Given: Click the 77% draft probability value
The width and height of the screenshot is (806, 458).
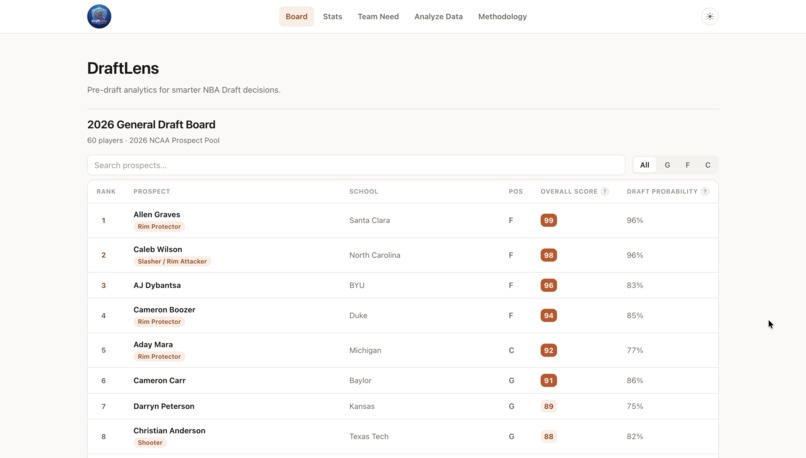Looking at the screenshot, I should coord(635,350).
